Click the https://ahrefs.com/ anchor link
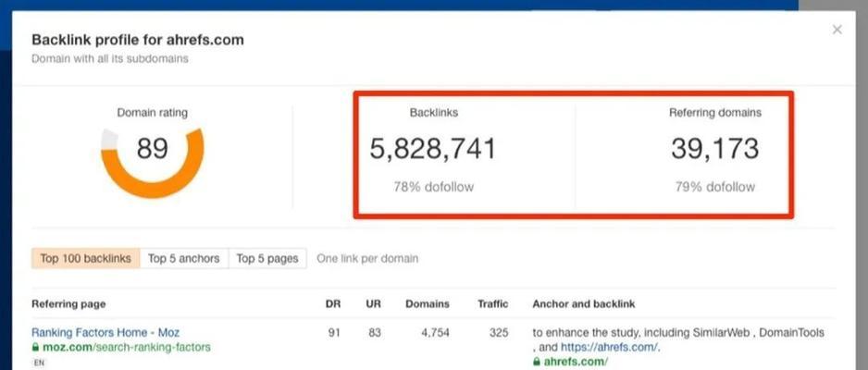868x370 pixels. point(609,347)
